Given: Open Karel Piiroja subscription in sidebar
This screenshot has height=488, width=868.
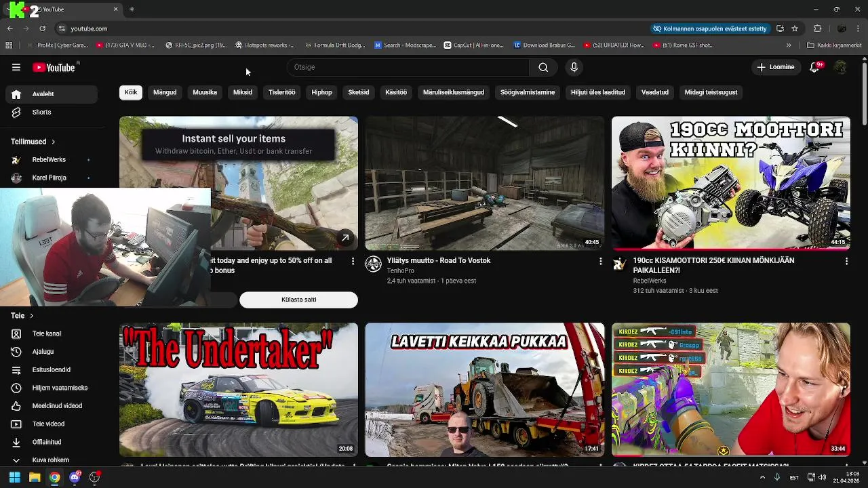Looking at the screenshot, I should tap(52, 178).
